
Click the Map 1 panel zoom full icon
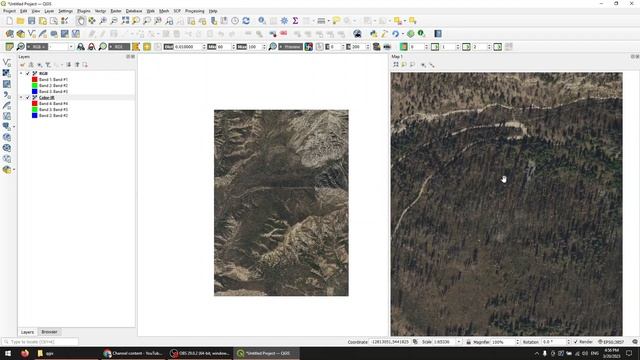pos(396,64)
